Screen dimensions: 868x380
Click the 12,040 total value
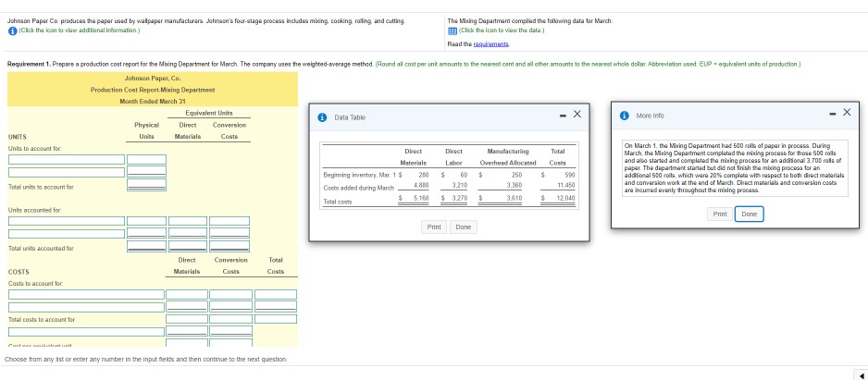(566, 198)
